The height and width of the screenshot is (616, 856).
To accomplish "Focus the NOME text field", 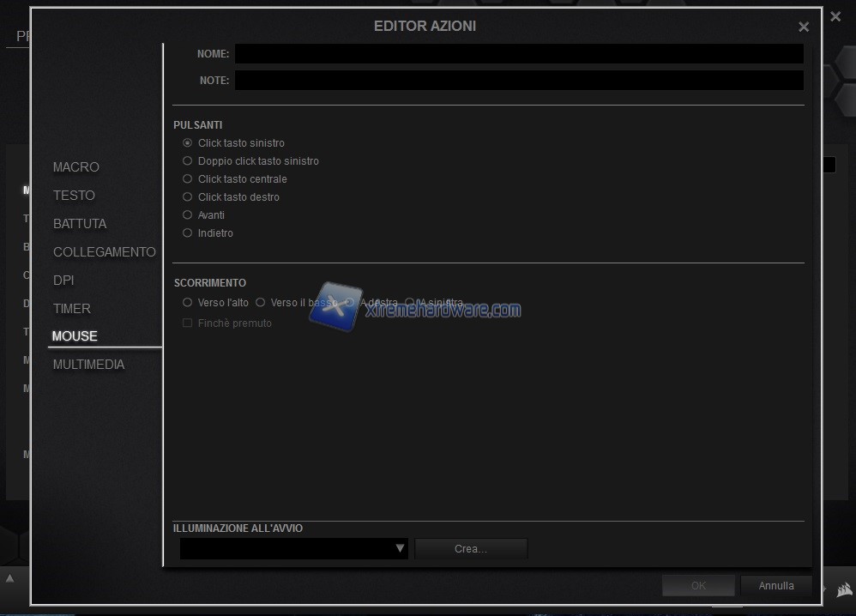I will click(x=518, y=54).
